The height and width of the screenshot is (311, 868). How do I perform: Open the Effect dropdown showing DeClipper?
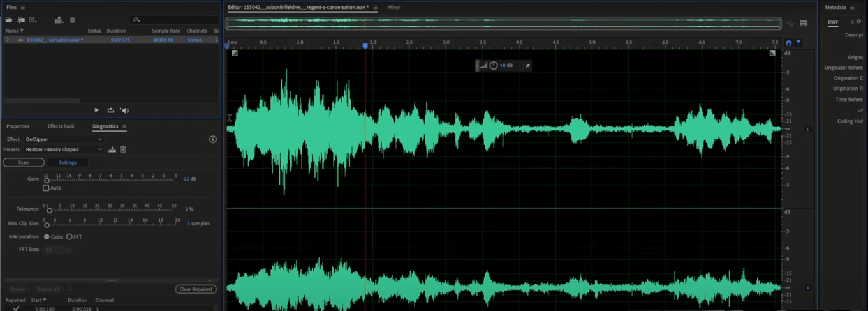[x=63, y=139]
